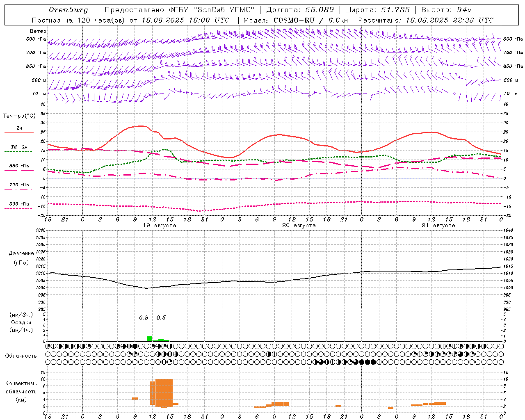Click the "Облачность" cloudiness label
The height and width of the screenshot is (420, 525).
(x=21, y=356)
